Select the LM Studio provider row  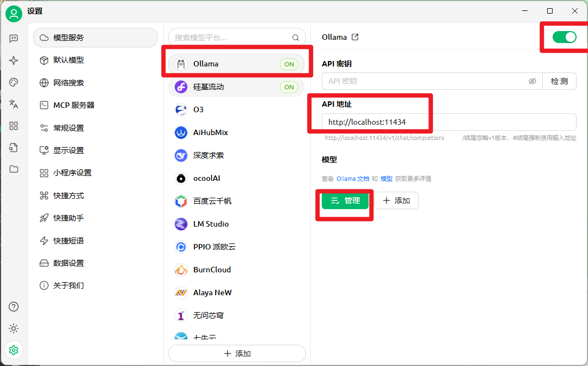pyautogui.click(x=236, y=224)
